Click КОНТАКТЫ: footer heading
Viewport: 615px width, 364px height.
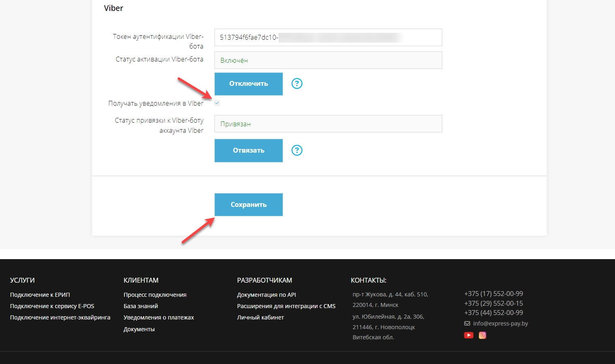pyautogui.click(x=369, y=280)
